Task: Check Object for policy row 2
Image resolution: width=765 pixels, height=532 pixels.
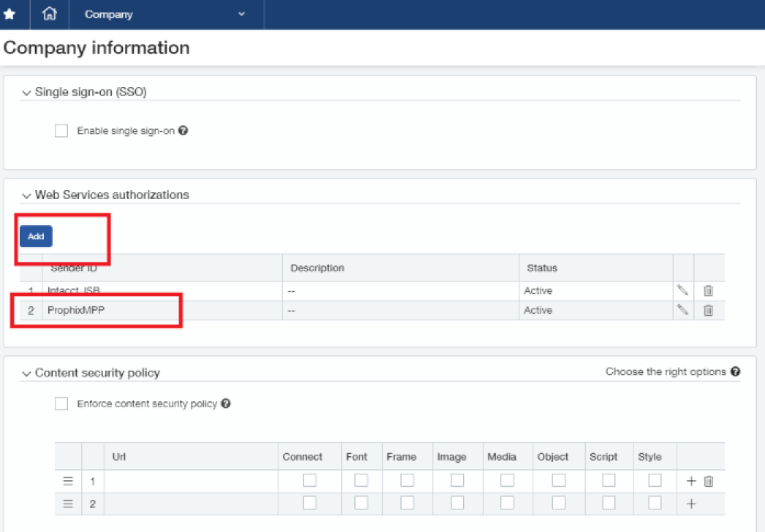Action: (x=559, y=503)
